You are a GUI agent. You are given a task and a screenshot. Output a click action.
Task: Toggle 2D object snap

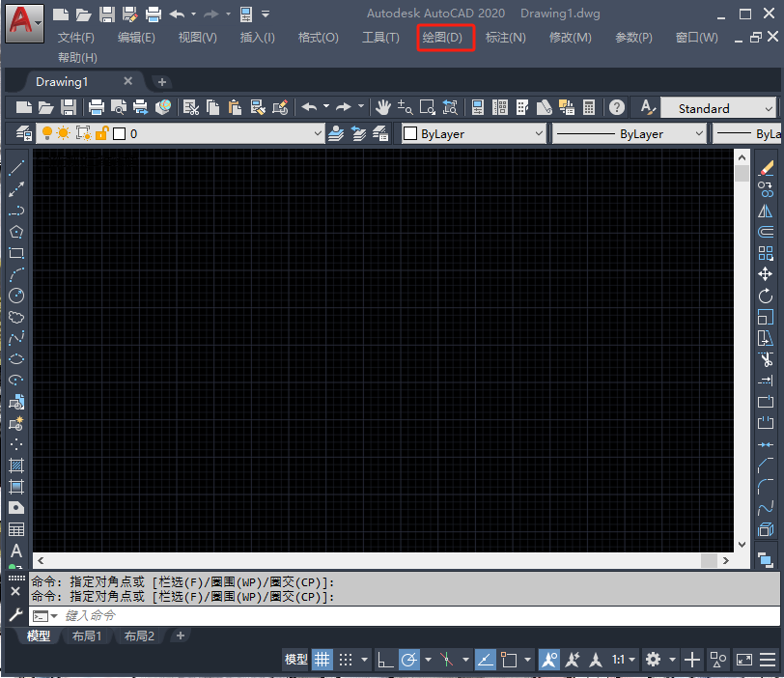point(509,660)
